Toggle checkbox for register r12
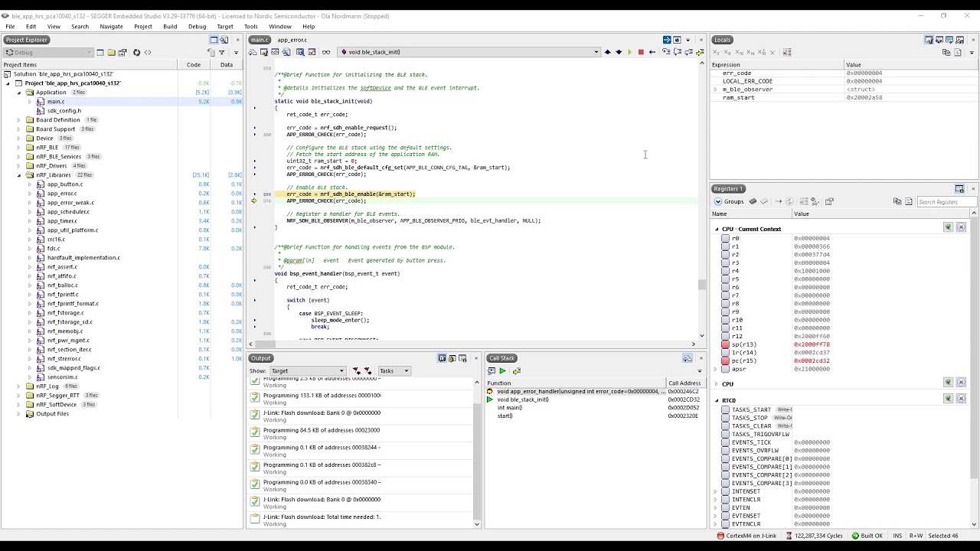This screenshot has height=551, width=980. (725, 336)
